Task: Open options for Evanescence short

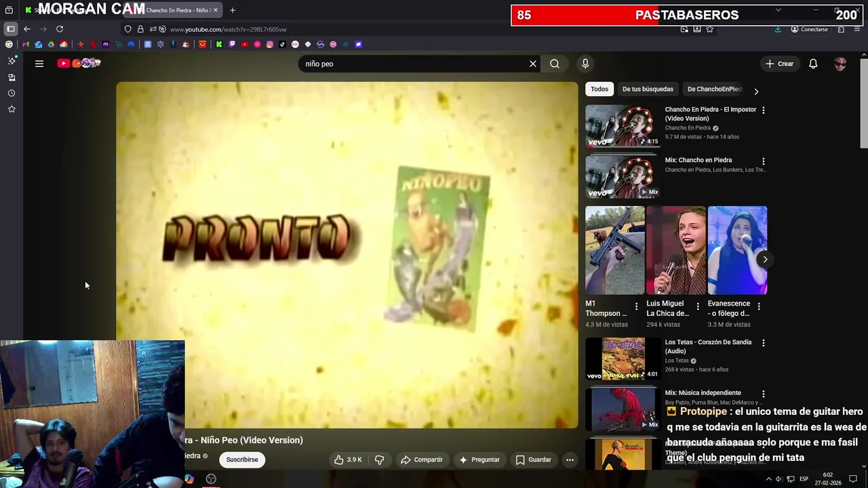Action: (759, 307)
